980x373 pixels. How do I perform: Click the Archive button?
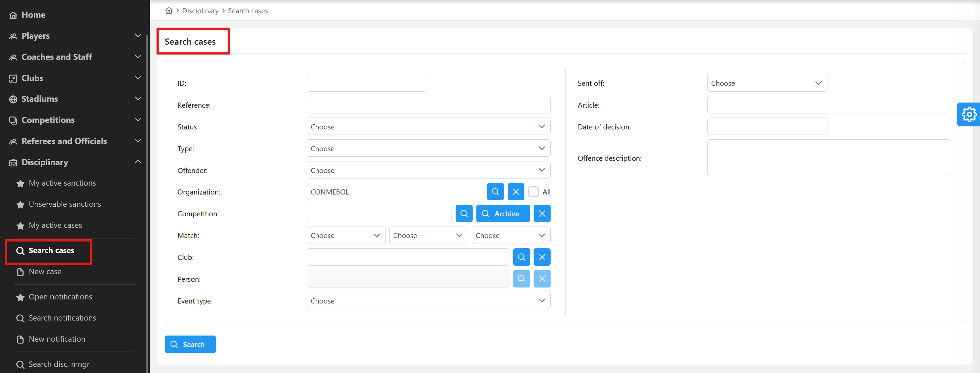coord(503,214)
